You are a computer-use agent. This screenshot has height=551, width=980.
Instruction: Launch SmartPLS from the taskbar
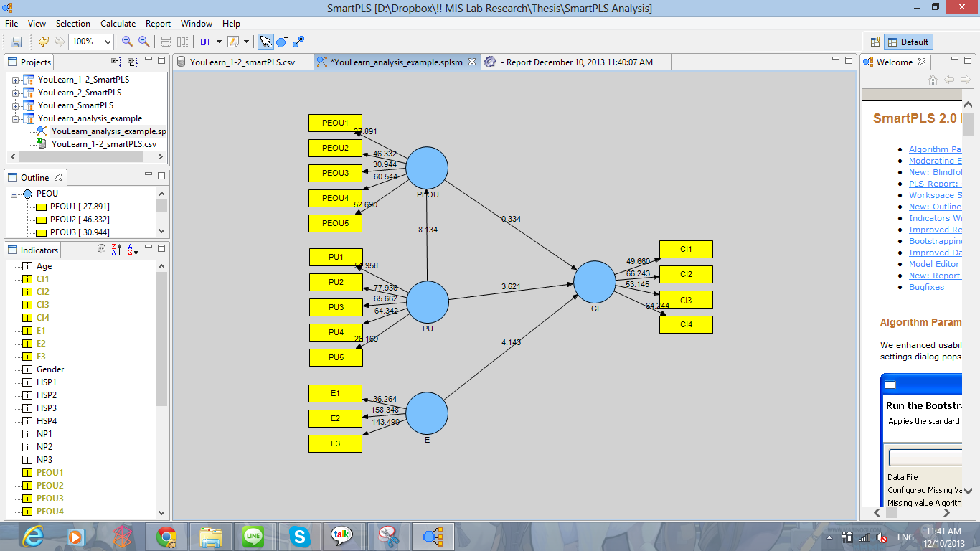(x=433, y=536)
